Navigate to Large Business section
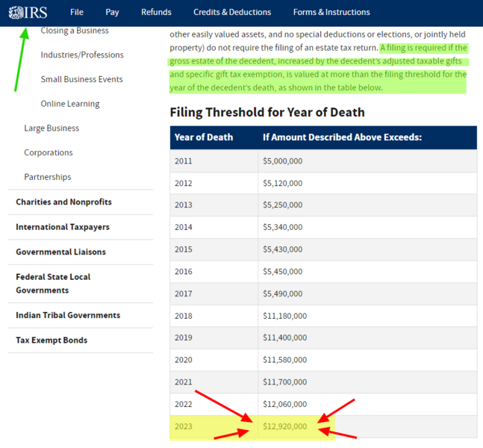This screenshot has height=448, width=483. click(x=52, y=128)
